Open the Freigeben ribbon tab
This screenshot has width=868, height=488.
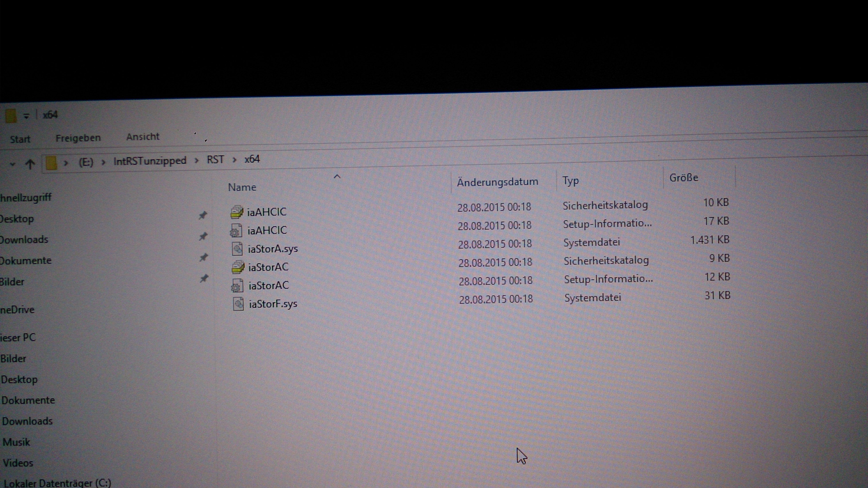click(x=78, y=138)
